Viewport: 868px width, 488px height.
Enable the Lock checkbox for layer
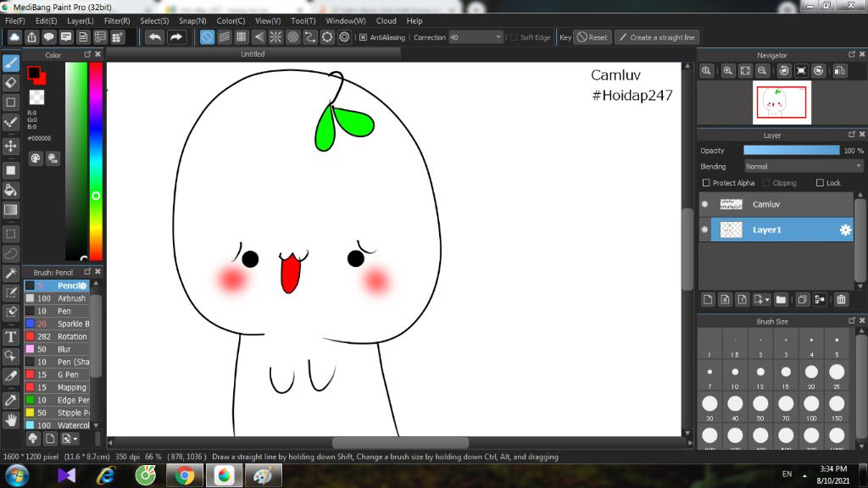click(x=820, y=183)
